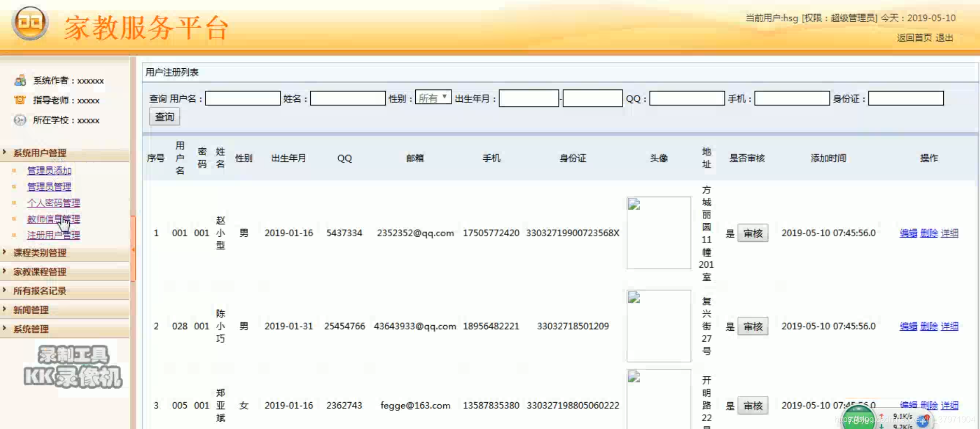The width and height of the screenshot is (980, 429).
Task: Click email fegge@163.com cell
Action: 415,405
